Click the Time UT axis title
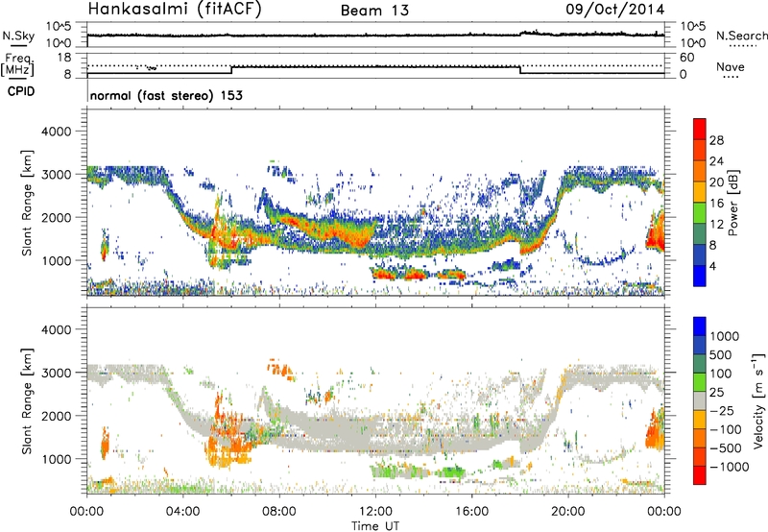Viewport: 768px width, 532px height. pos(375,526)
